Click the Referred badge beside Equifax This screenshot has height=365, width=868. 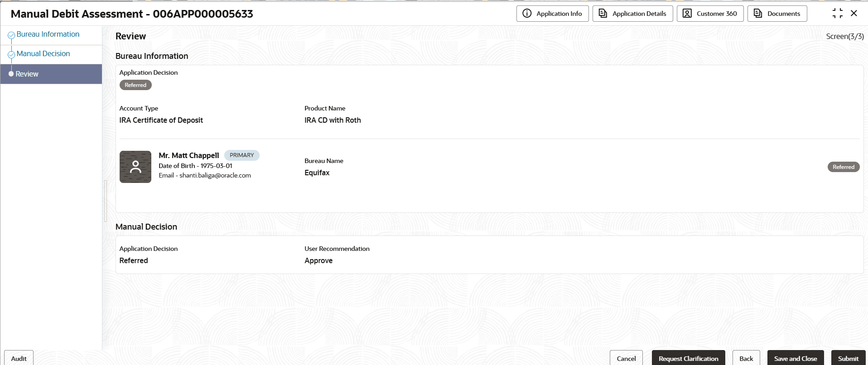coord(843,167)
